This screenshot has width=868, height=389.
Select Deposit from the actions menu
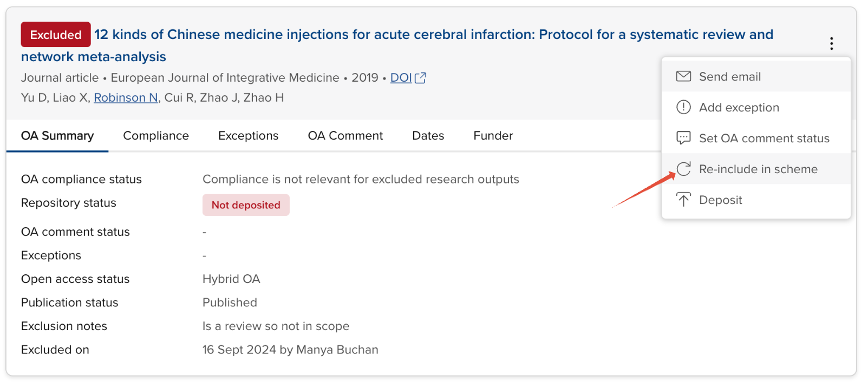tap(720, 200)
